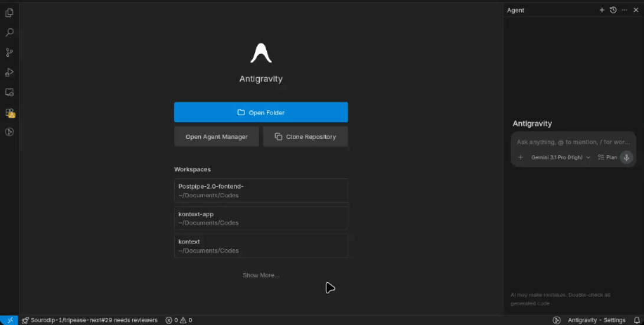Expand the Gemini 3.1 Pro model dropdown
Screen dimensions: 644x325
(x=561, y=157)
